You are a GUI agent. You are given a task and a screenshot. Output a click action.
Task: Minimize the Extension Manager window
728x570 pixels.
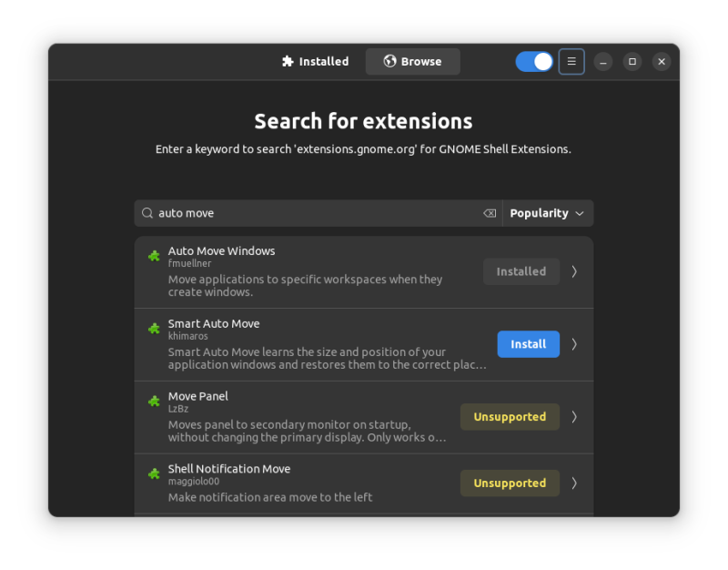pos(603,61)
